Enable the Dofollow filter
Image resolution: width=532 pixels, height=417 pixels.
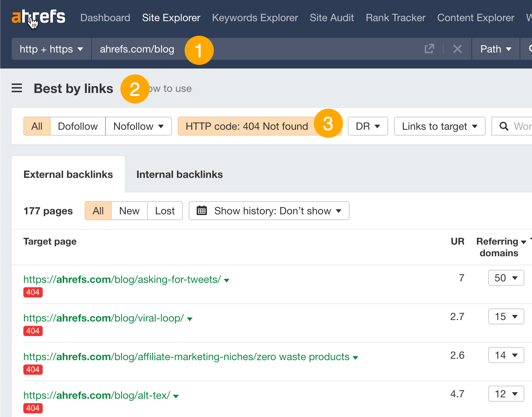pyautogui.click(x=78, y=126)
